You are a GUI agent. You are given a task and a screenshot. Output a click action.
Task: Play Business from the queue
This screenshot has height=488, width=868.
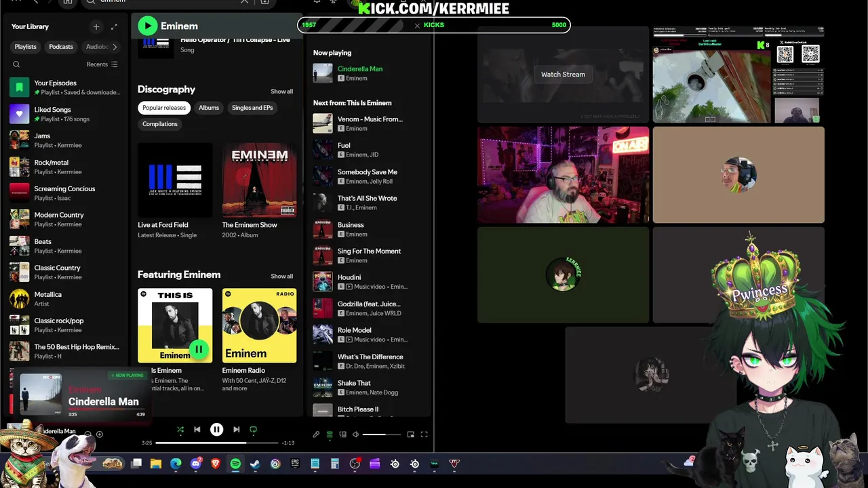tap(370, 229)
